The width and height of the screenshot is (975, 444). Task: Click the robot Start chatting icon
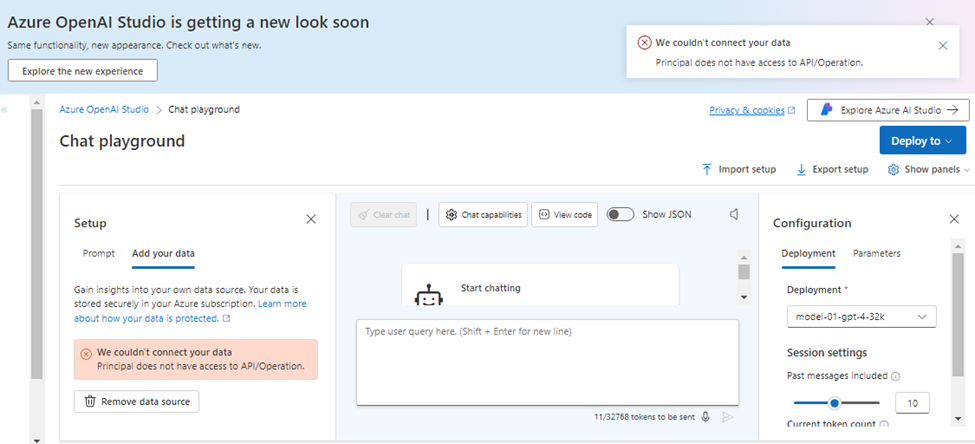coord(428,295)
